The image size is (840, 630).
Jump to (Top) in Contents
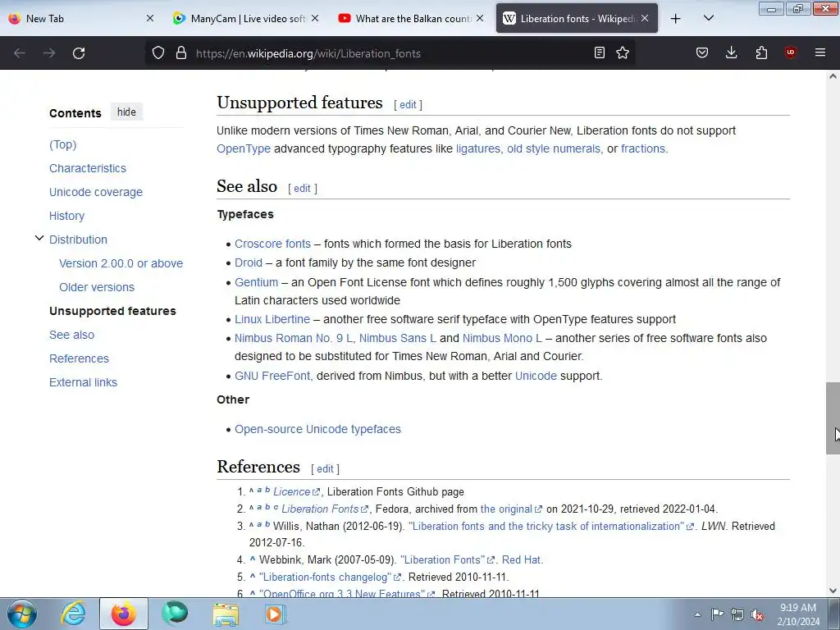[x=62, y=144]
